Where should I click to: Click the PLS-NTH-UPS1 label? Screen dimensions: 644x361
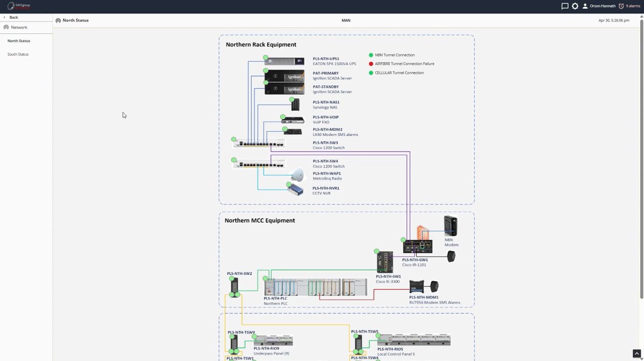pos(326,59)
